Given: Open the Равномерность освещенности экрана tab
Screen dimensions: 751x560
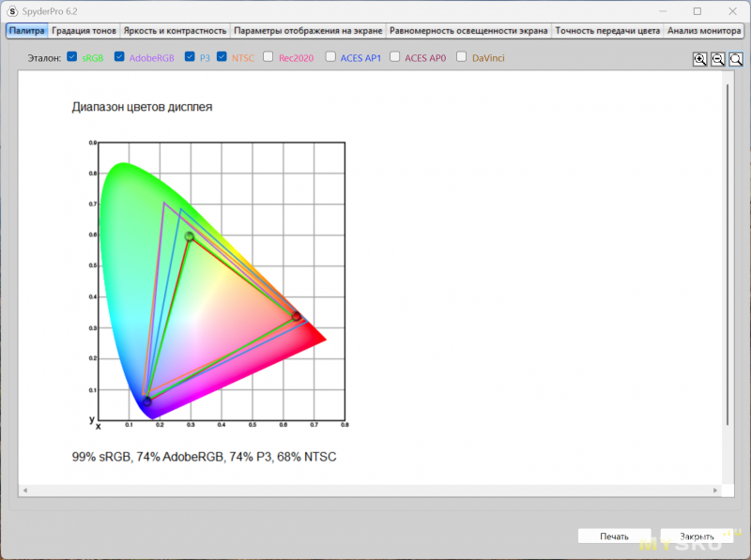Looking at the screenshot, I should coord(467,30).
